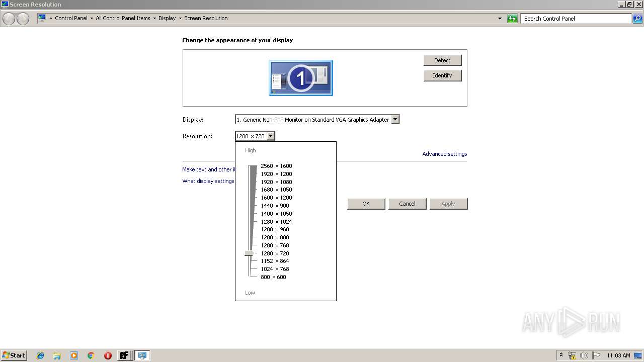Select 1280 × 1024 resolution
The width and height of the screenshot is (644, 362).
pos(276,222)
